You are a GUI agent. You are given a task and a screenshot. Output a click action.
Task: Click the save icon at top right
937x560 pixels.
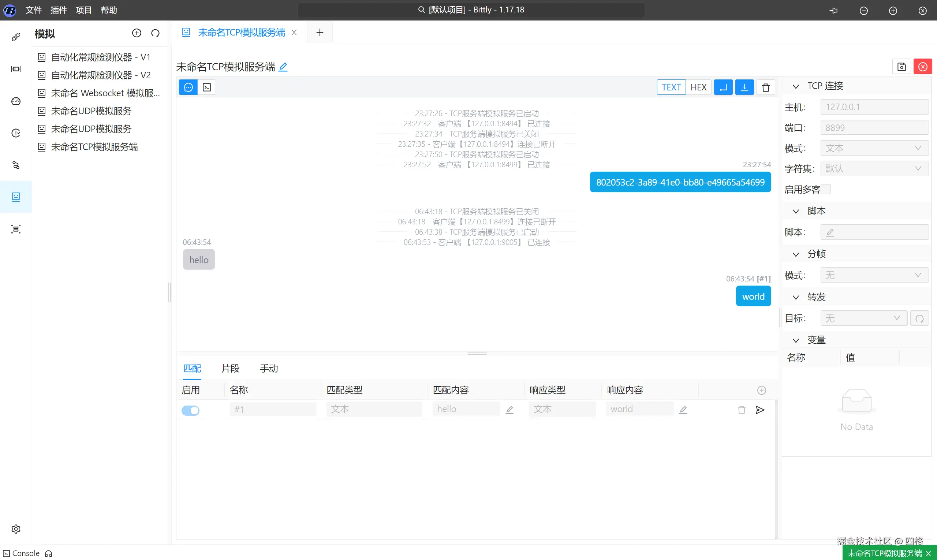pos(901,67)
